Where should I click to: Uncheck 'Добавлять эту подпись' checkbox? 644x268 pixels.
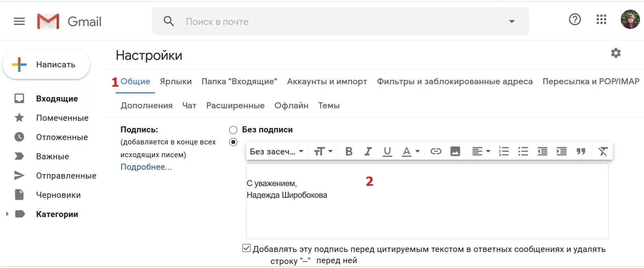coord(247,248)
